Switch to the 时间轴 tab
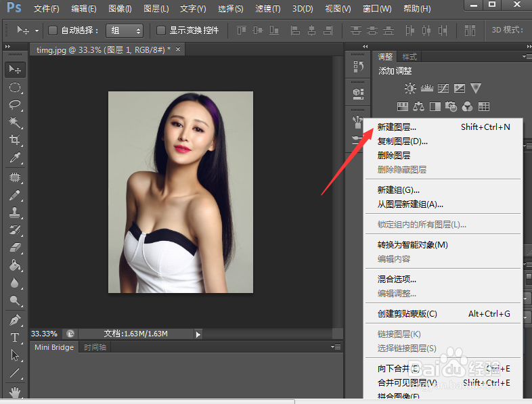Viewport: 532px width, 404px height. (95, 347)
